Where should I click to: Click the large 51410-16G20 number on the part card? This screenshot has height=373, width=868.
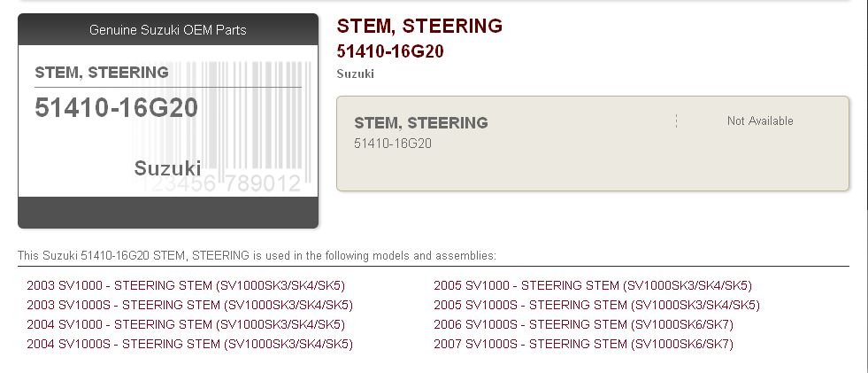coord(117,108)
